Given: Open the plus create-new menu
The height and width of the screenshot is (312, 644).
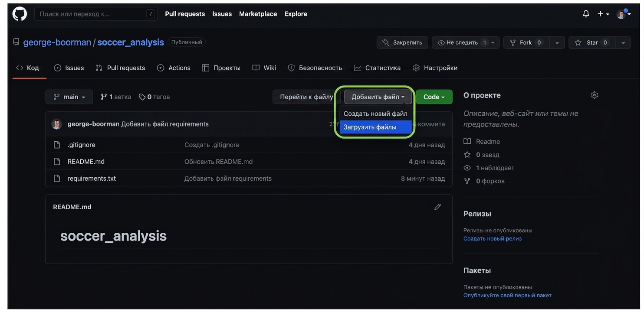Looking at the screenshot, I should point(603,14).
